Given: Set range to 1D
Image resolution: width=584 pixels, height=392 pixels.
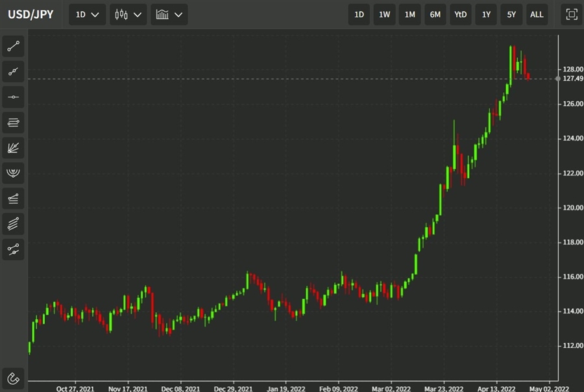Looking at the screenshot, I should [359, 14].
